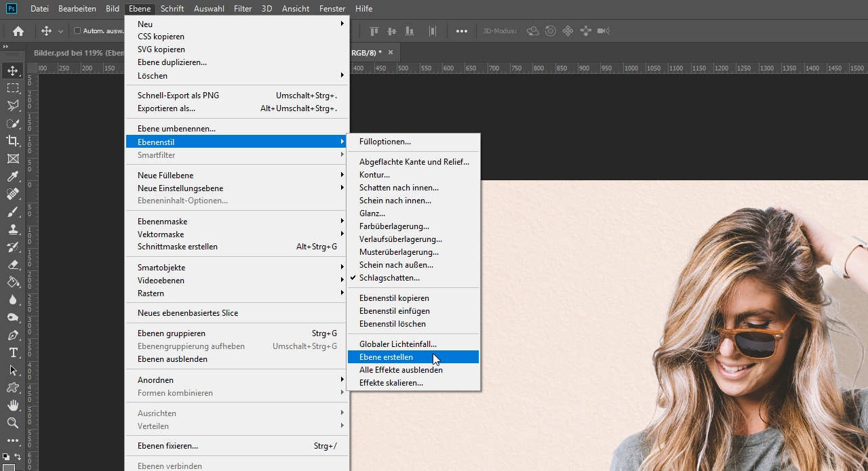Click the align bottom edges icon

tap(409, 31)
